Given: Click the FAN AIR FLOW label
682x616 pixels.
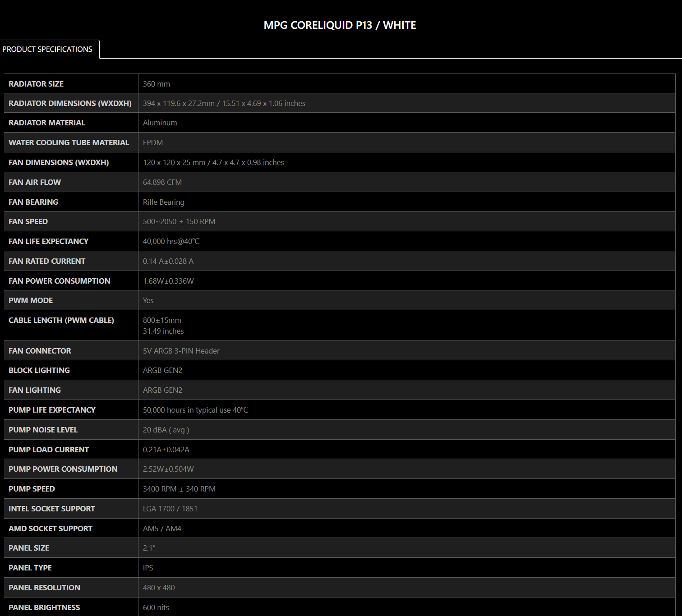Looking at the screenshot, I should [35, 182].
